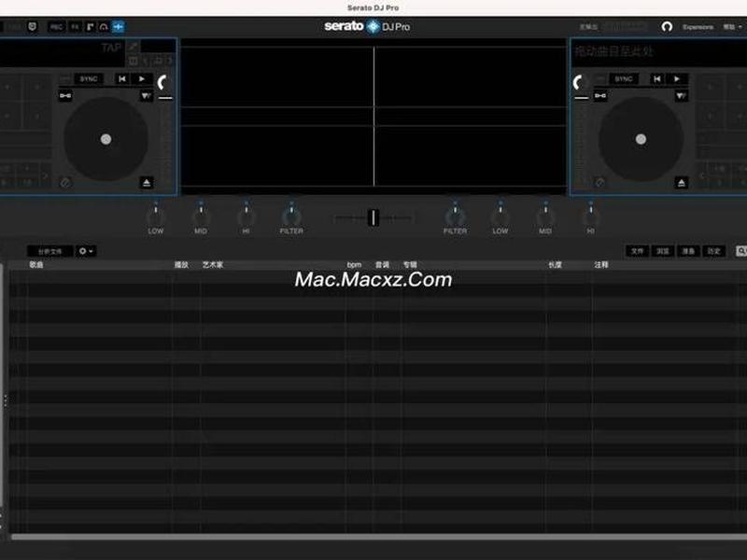Click the left deck gain knob arc
747x560 pixels.
pyautogui.click(x=163, y=83)
